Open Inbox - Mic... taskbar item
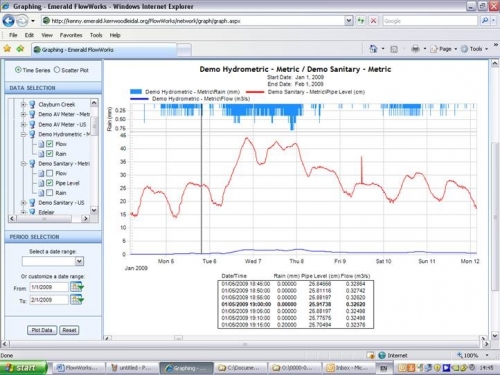This screenshot has height=375, width=500. [x=348, y=368]
